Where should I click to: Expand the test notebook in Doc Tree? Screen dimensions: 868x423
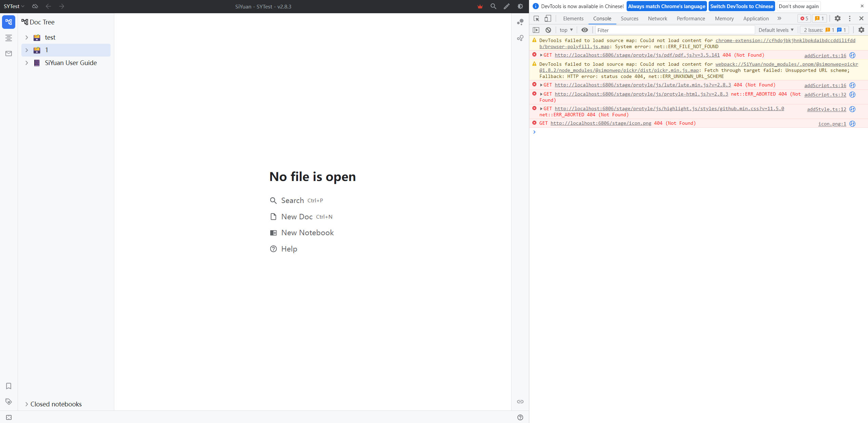click(26, 37)
